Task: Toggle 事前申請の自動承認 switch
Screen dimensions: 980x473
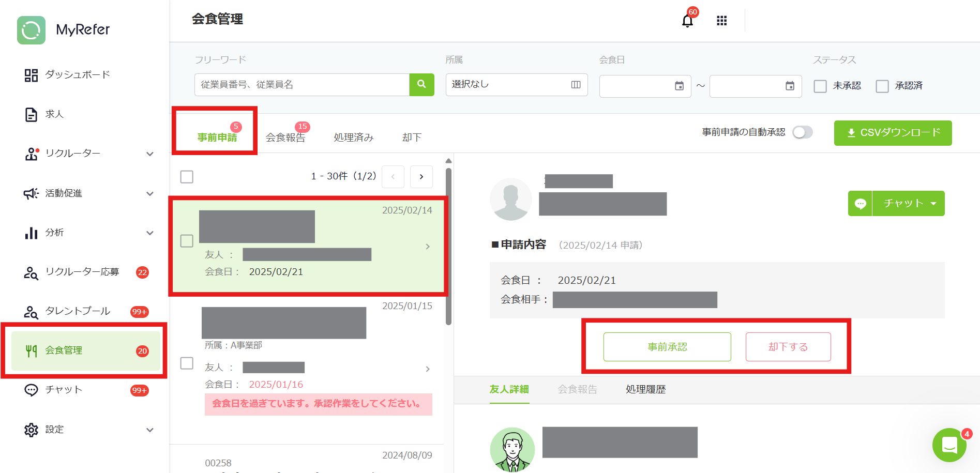Action: [x=803, y=132]
